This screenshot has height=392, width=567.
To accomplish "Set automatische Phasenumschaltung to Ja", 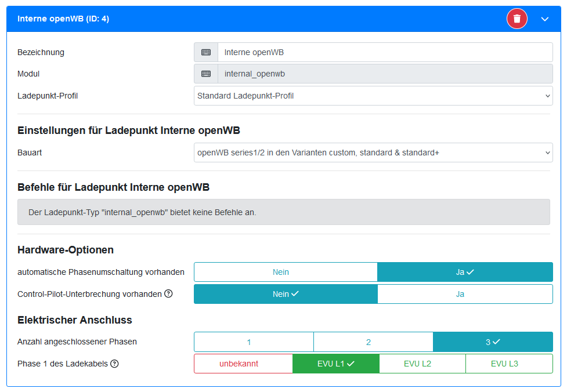I will click(465, 272).
